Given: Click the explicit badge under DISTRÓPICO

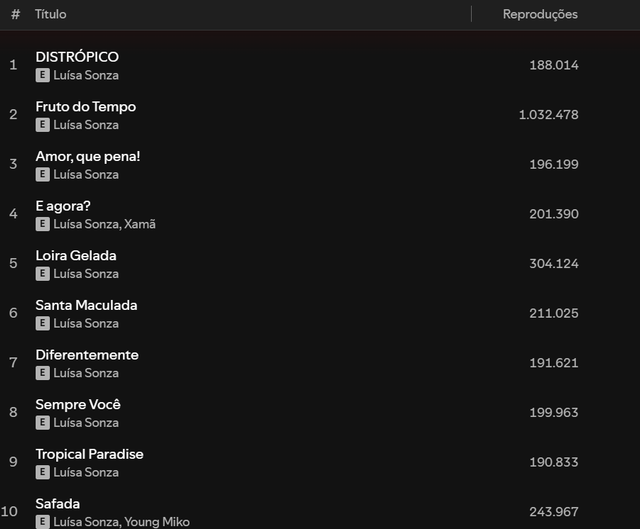Looking at the screenshot, I should click(x=42, y=75).
